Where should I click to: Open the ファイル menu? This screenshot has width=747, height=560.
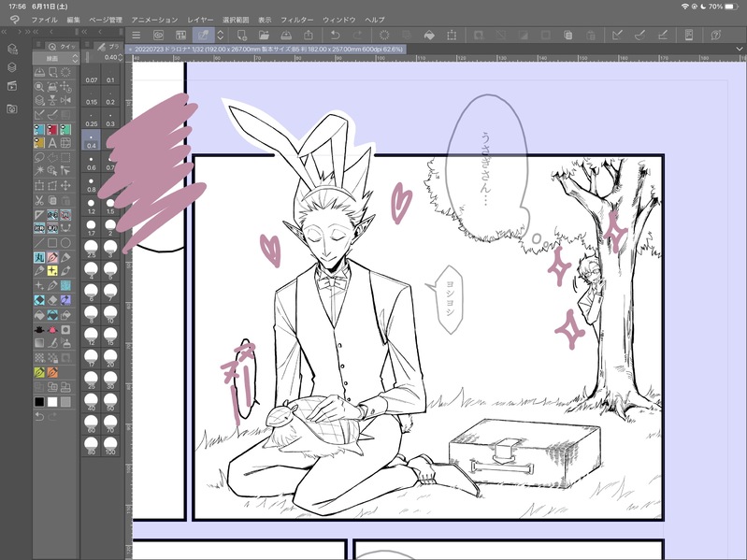[44, 20]
